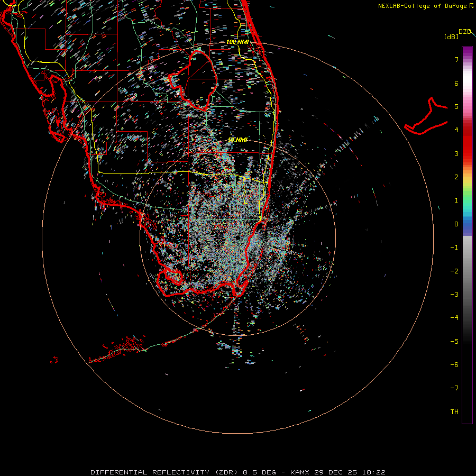Image resolution: width=476 pixels, height=476 pixels.
Task: Click the 100 NMI range ring label
Action: pos(237,42)
